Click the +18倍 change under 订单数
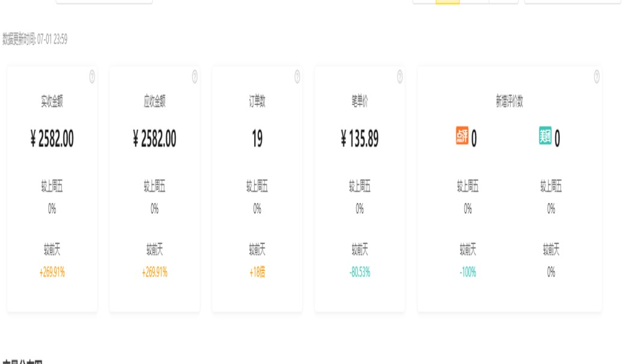Screen dimensions: 628x364 pos(257,273)
